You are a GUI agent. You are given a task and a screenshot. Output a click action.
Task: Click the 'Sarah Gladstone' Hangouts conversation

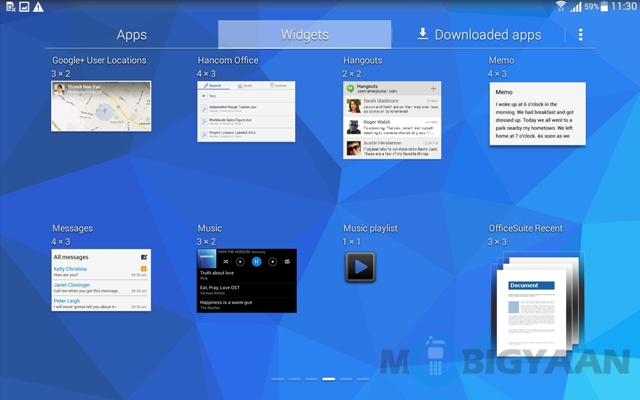click(392, 106)
